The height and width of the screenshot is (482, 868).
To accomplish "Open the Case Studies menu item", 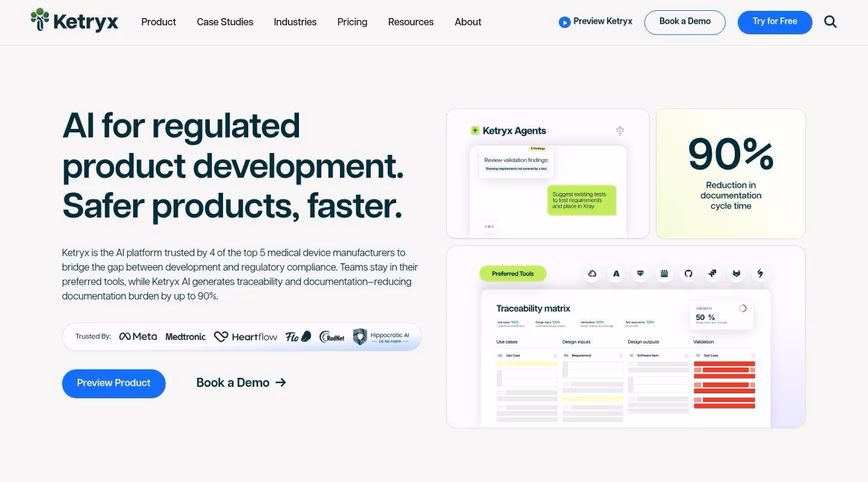I will 225,22.
